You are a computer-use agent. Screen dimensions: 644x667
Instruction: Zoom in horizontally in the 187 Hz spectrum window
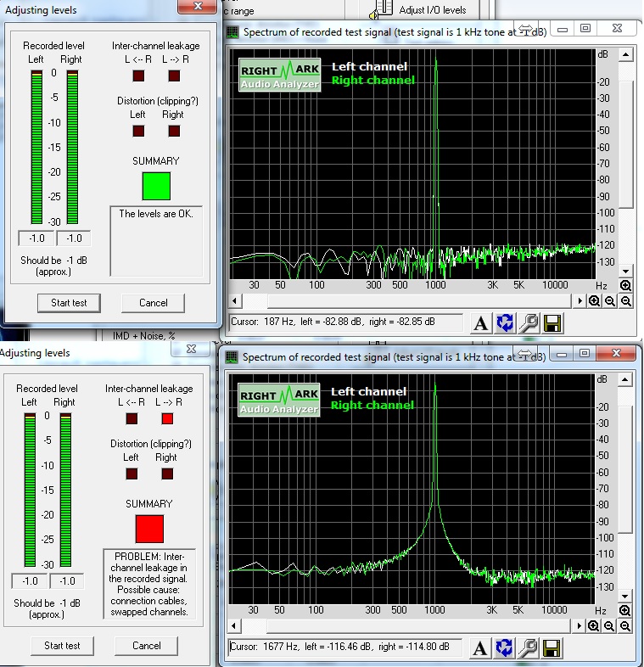[x=594, y=301]
